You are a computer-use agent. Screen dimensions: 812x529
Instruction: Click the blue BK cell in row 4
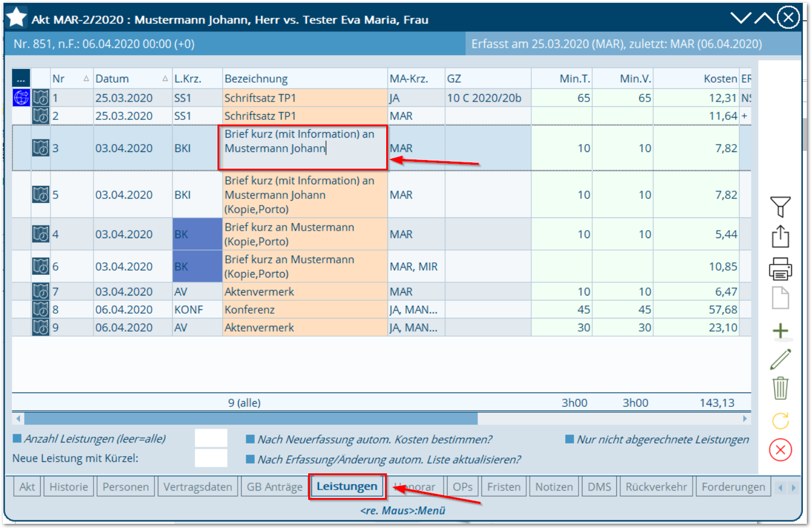click(197, 234)
